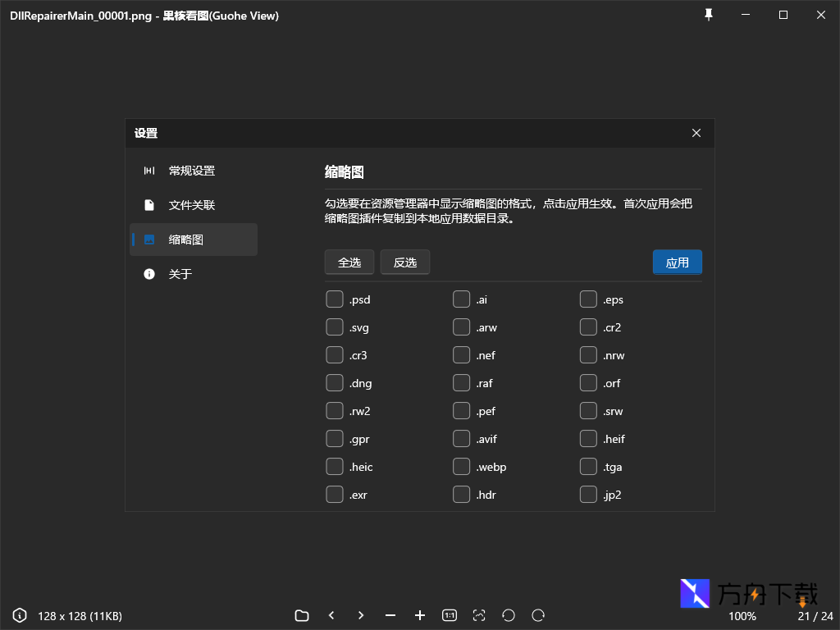Go to the next image

[x=361, y=615]
